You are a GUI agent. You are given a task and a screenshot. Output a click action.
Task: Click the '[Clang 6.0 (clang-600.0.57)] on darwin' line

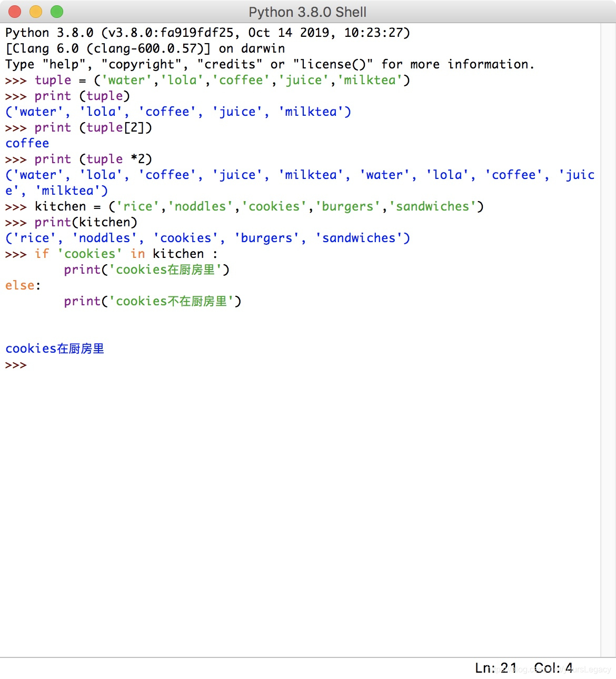[145, 48]
